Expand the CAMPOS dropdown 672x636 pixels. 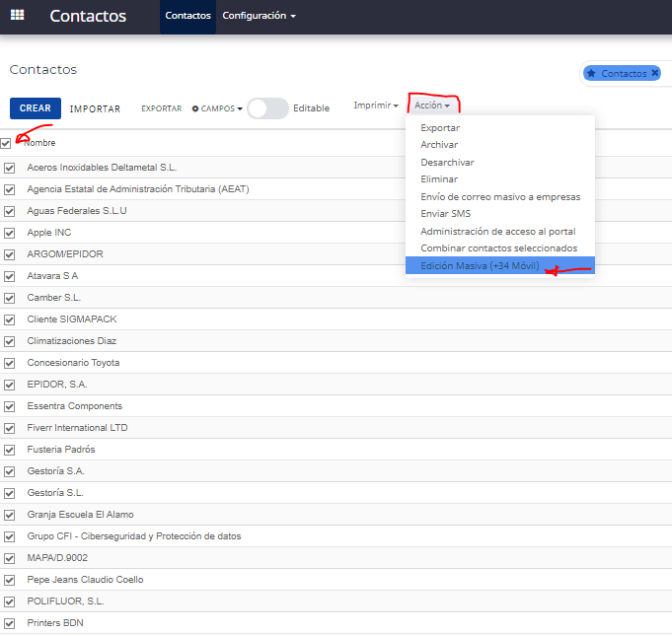click(x=217, y=108)
